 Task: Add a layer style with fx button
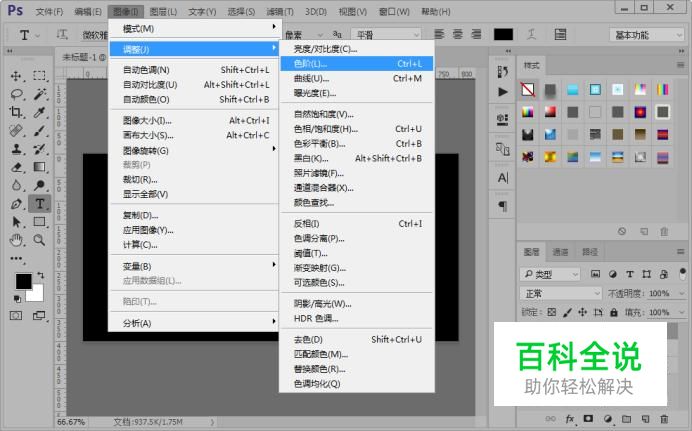point(570,419)
